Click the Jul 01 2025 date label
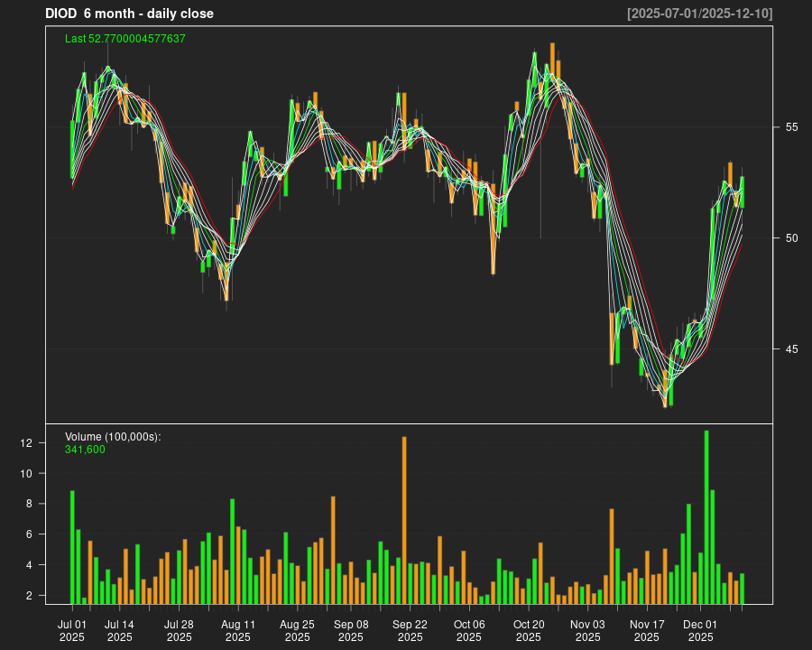 [x=72, y=630]
